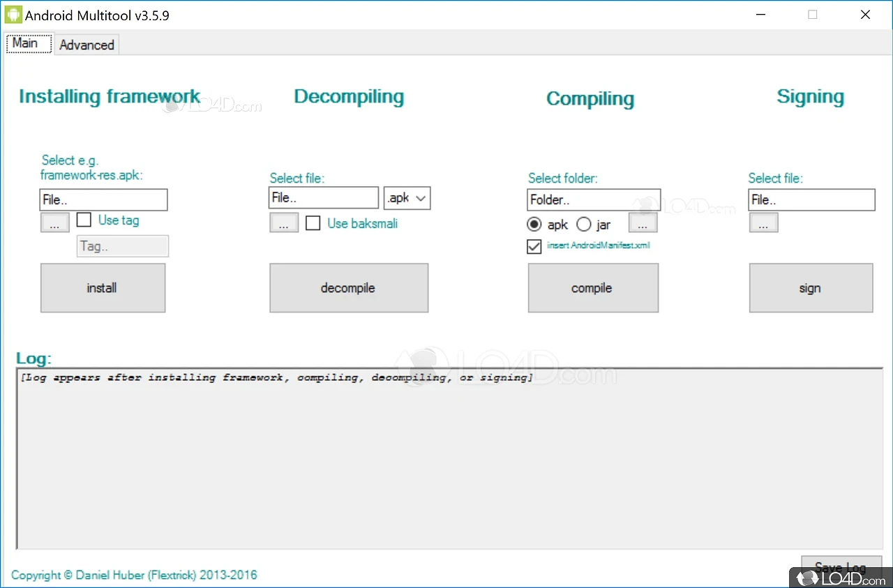Click the 'Compiling' heading

pyautogui.click(x=590, y=99)
